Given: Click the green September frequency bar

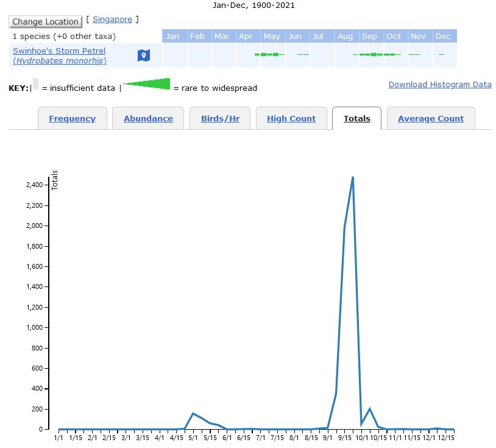Looking at the screenshot, I should [x=372, y=55].
